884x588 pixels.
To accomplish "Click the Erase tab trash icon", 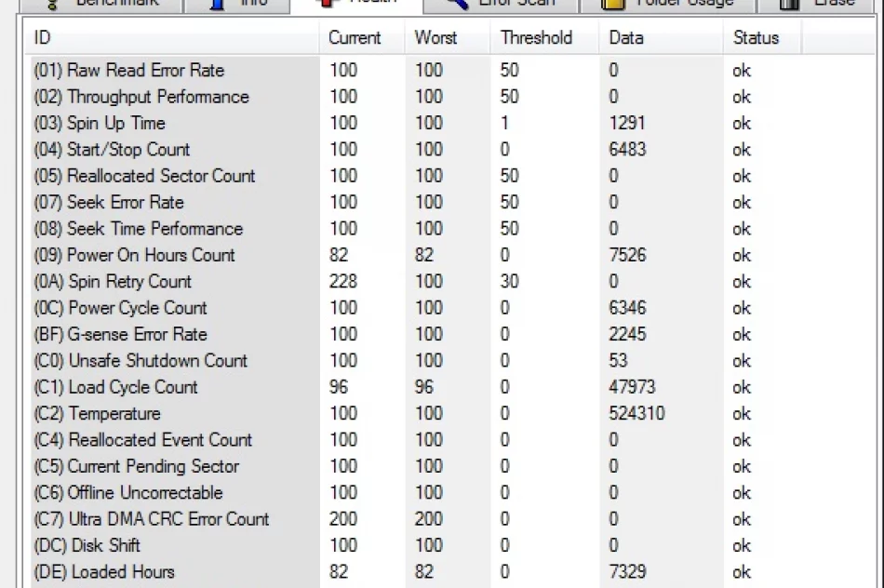I will pyautogui.click(x=789, y=3).
